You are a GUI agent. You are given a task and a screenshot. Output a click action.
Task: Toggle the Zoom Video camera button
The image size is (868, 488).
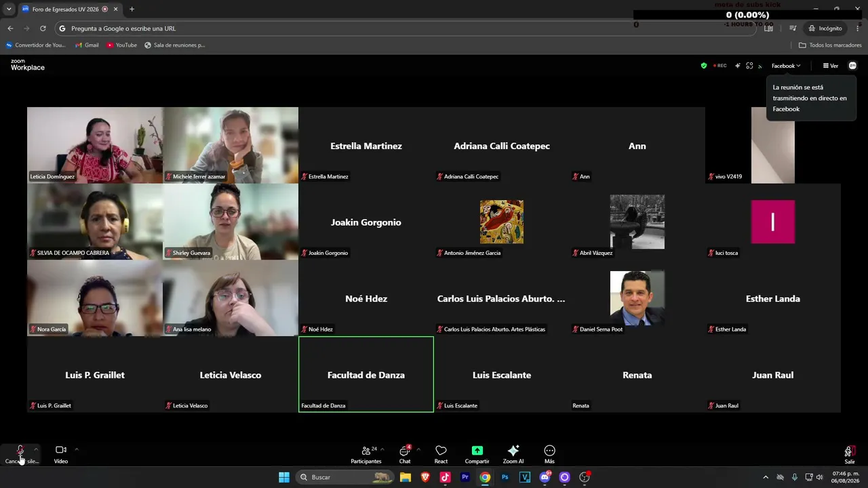pyautogui.click(x=61, y=454)
